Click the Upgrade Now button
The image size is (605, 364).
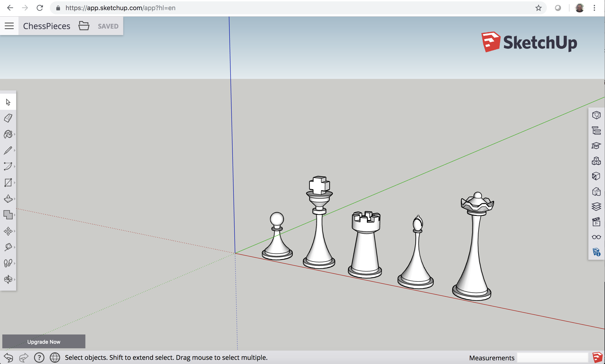[x=44, y=342]
